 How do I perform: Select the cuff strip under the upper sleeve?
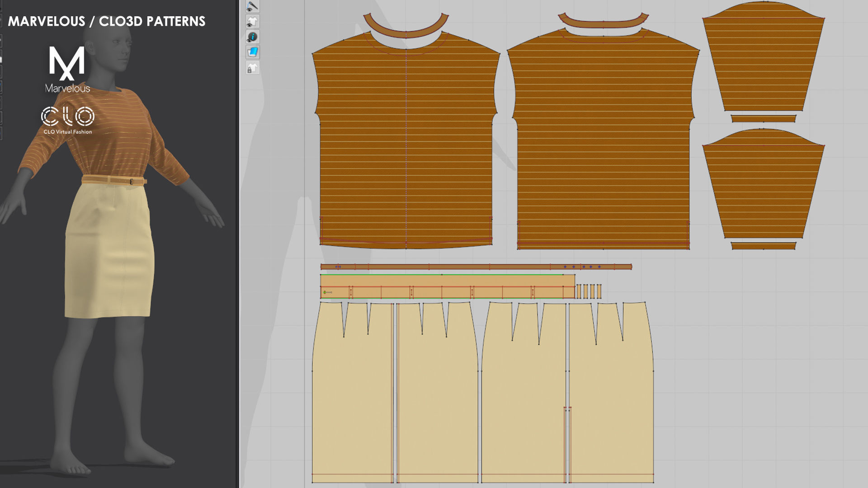click(763, 119)
